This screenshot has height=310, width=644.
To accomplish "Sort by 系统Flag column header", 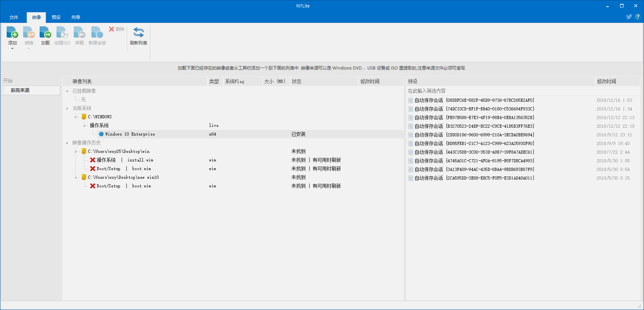I will point(243,81).
